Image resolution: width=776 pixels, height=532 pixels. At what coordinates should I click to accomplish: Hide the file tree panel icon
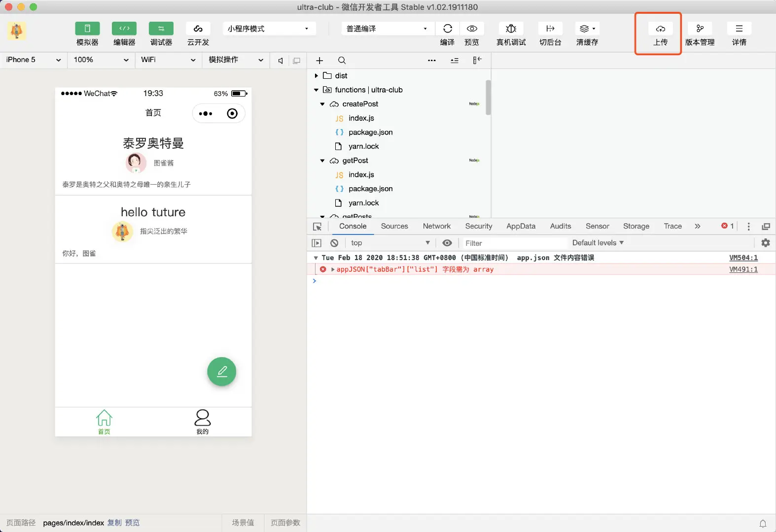pyautogui.click(x=477, y=60)
